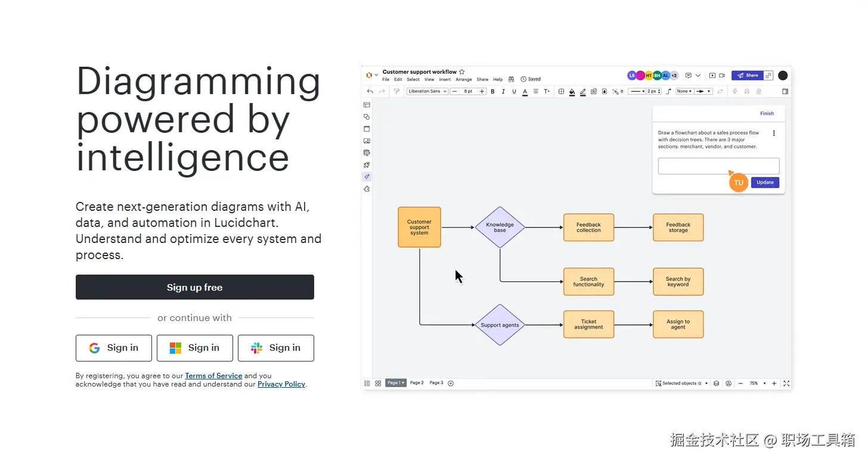This screenshot has width=868, height=461.
Task: Expand the chevron next to comments icon
Action: pos(698,76)
